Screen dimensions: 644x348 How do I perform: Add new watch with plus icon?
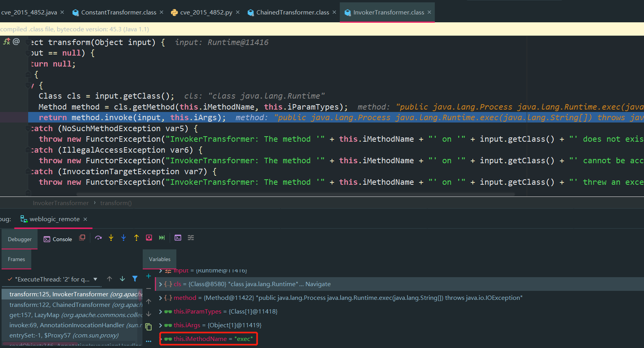coord(149,276)
